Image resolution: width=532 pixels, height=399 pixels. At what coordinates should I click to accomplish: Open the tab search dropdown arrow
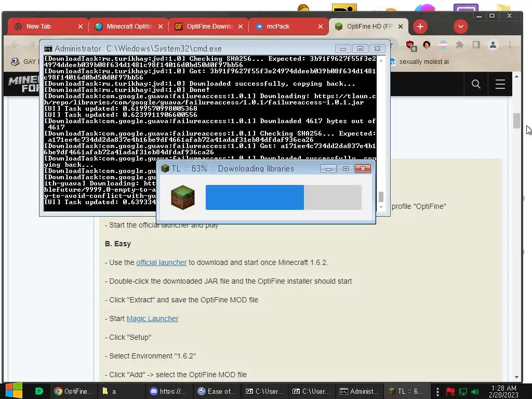click(x=460, y=26)
